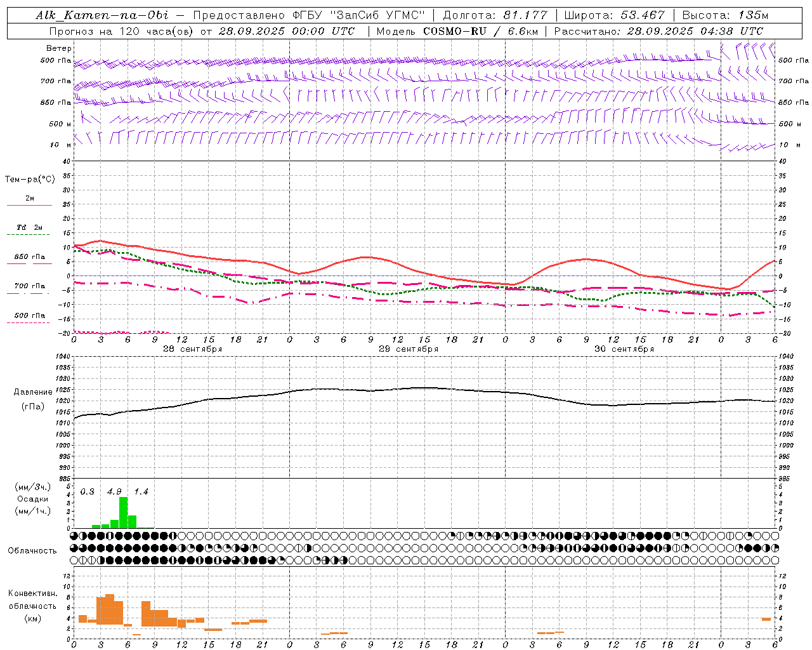Click the 850 гПа temperature legend line sample
This screenshot has width=812, height=650.
click(x=29, y=263)
